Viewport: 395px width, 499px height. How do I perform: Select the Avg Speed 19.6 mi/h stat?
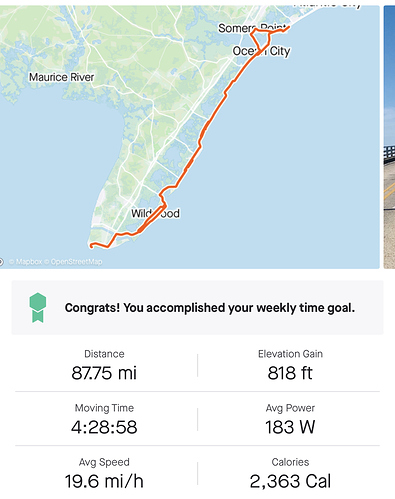[104, 473]
